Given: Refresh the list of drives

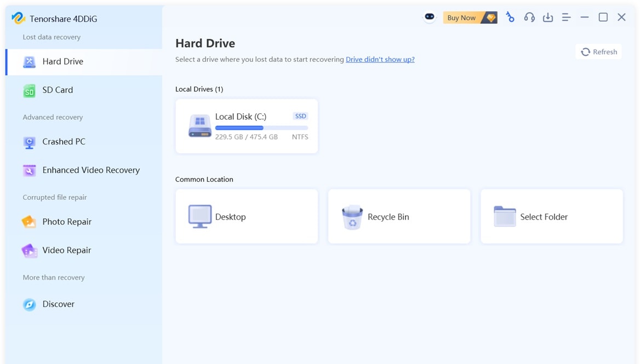Looking at the screenshot, I should coord(598,51).
